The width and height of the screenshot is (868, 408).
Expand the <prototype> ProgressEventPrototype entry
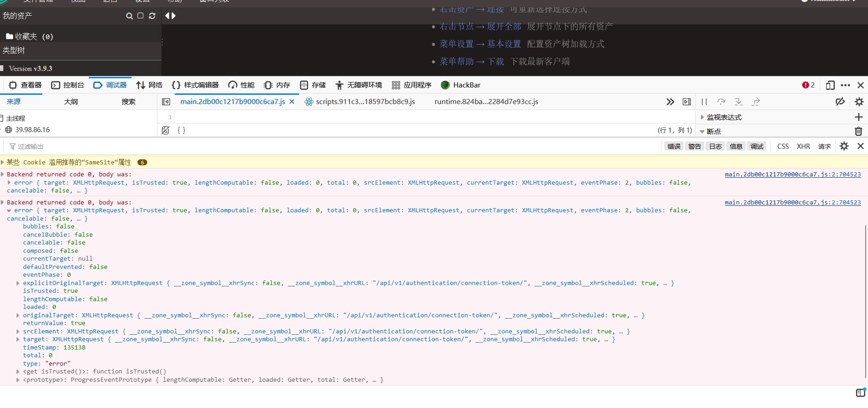pos(18,380)
